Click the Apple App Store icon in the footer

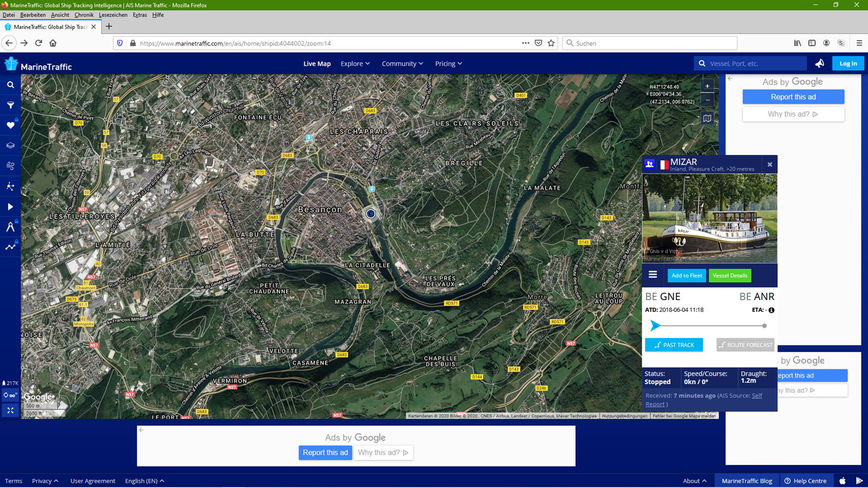[842, 481]
